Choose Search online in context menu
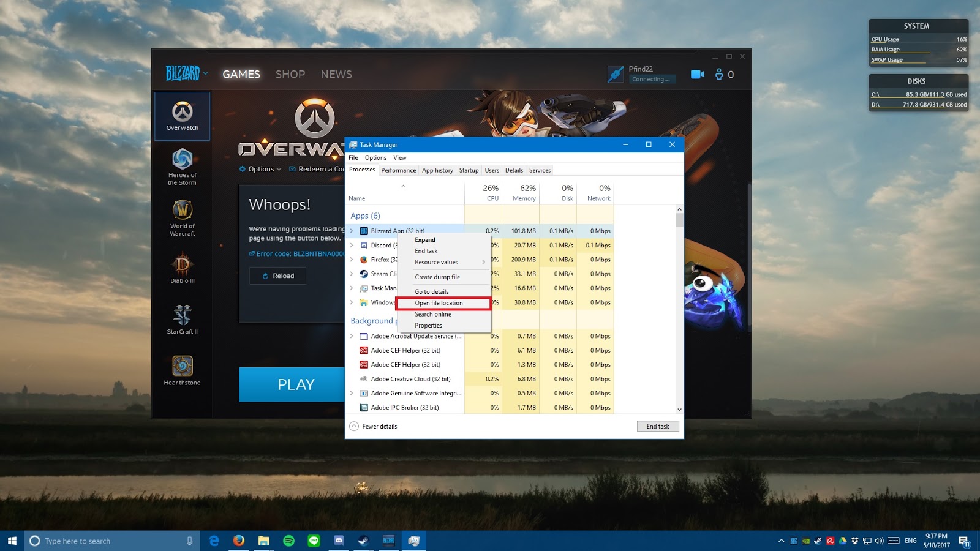This screenshot has width=980, height=551. [x=444, y=314]
